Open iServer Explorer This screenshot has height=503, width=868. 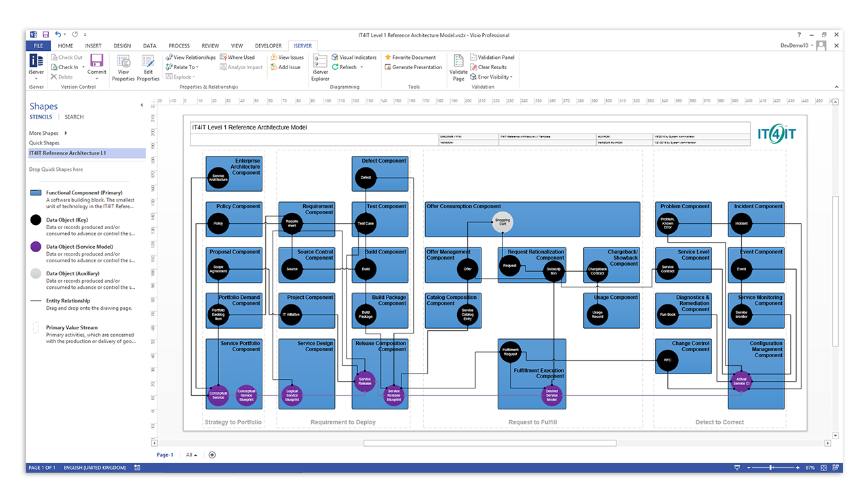click(x=320, y=67)
